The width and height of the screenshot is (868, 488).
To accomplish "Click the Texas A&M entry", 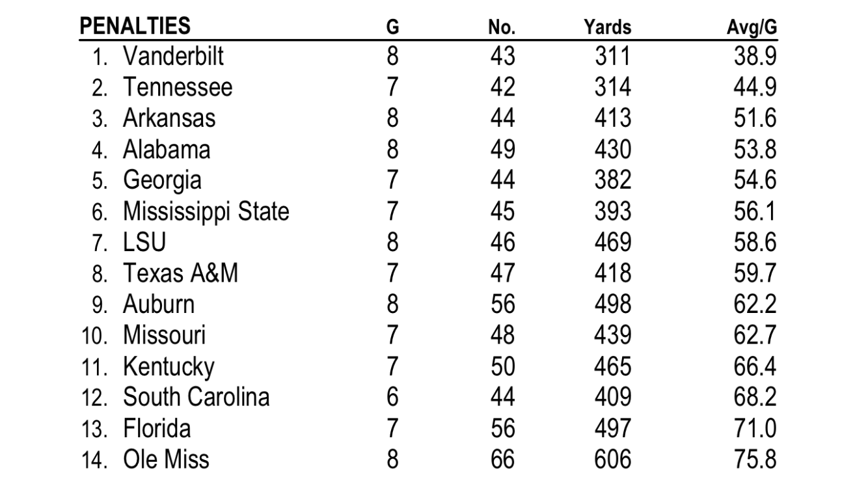I will 181,274.
